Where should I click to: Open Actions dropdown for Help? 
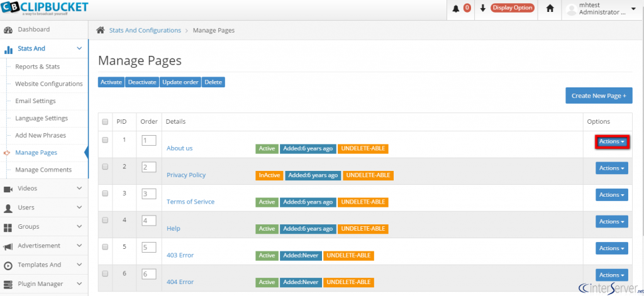(612, 222)
